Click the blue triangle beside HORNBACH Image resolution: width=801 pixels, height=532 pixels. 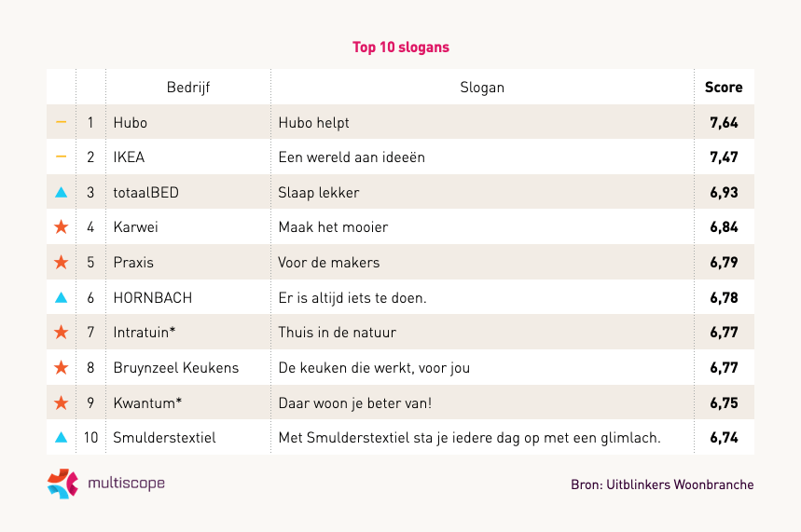click(x=62, y=298)
